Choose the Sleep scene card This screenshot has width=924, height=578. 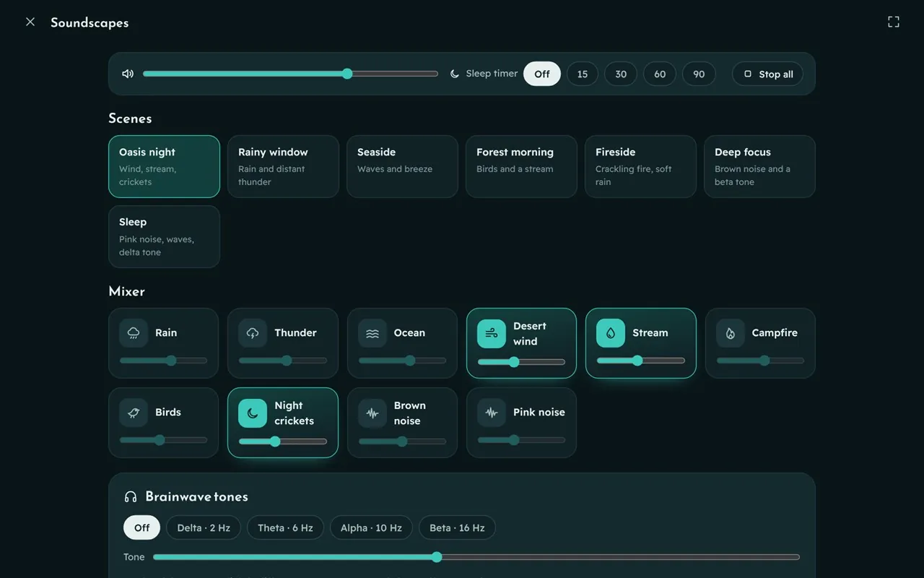click(x=164, y=236)
